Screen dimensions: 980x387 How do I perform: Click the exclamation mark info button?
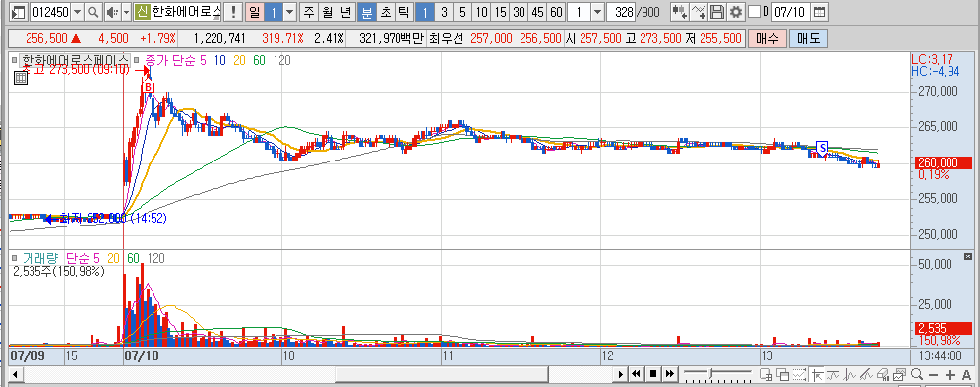point(234,11)
